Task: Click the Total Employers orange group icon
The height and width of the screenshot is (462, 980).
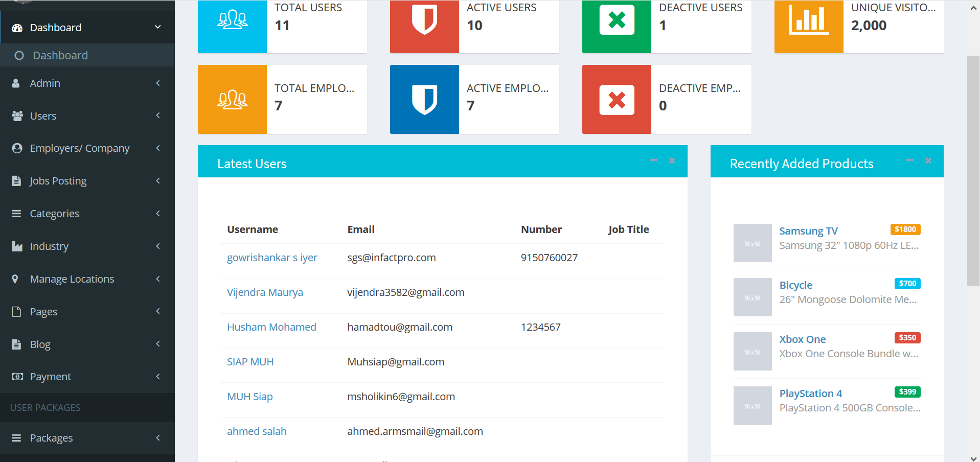Action: pyautogui.click(x=232, y=100)
